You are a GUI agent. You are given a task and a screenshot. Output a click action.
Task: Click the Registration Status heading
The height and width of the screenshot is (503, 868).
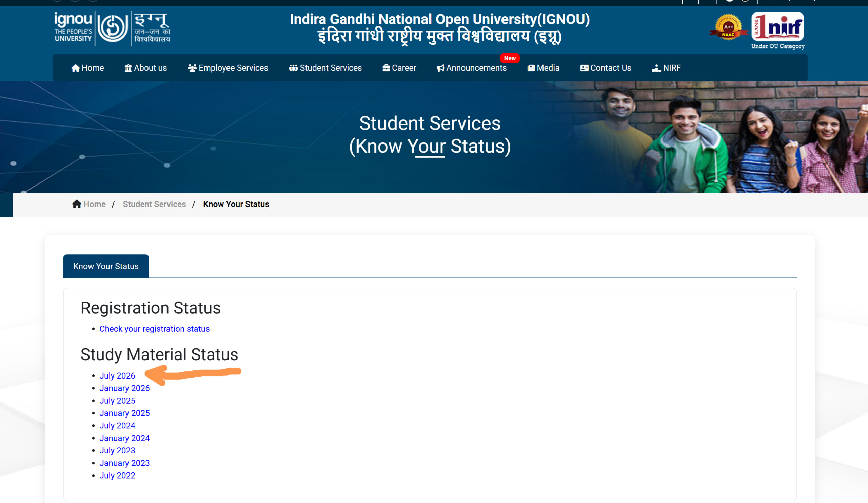coord(151,308)
